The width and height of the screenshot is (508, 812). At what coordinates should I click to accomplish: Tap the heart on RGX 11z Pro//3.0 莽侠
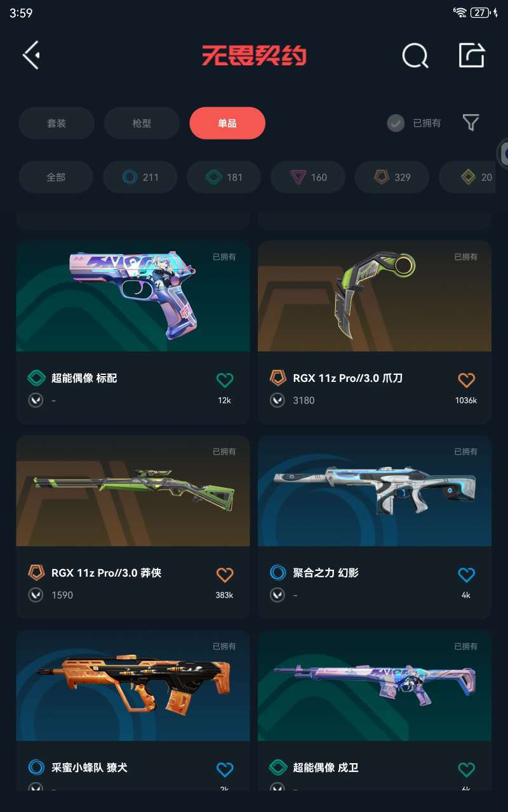(x=225, y=575)
